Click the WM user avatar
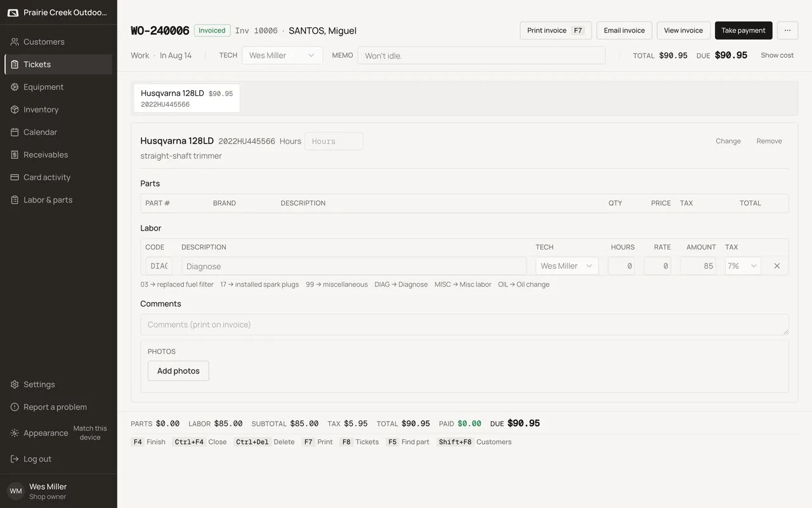Viewport: 812px width, 508px height. tap(15, 491)
